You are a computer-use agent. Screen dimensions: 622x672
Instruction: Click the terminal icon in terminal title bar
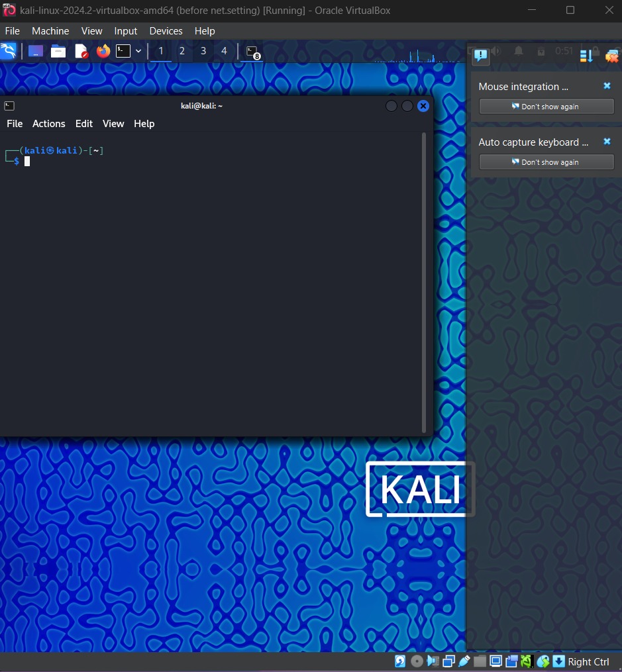9,106
